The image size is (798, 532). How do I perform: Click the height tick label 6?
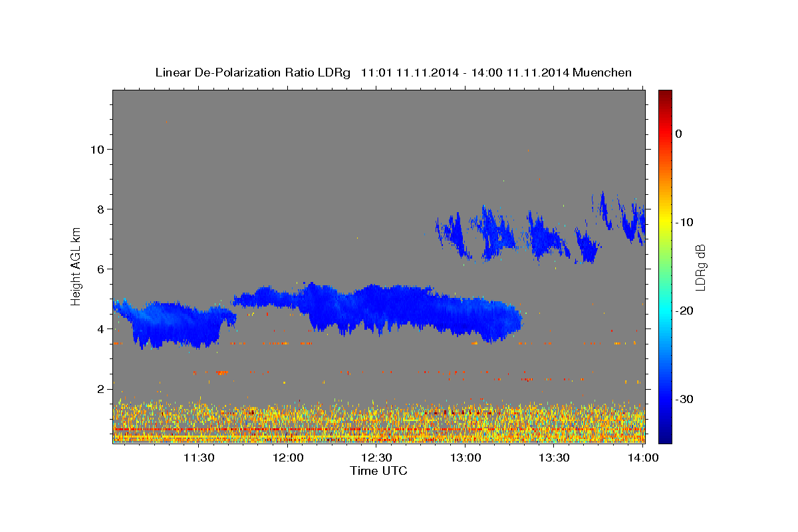[x=99, y=269]
